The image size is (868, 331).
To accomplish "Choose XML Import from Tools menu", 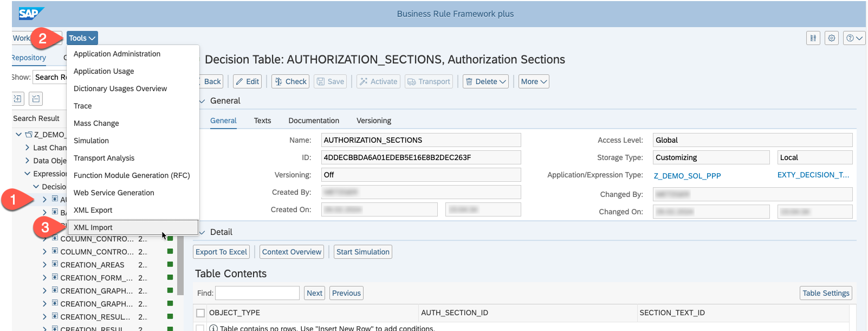I will [93, 227].
